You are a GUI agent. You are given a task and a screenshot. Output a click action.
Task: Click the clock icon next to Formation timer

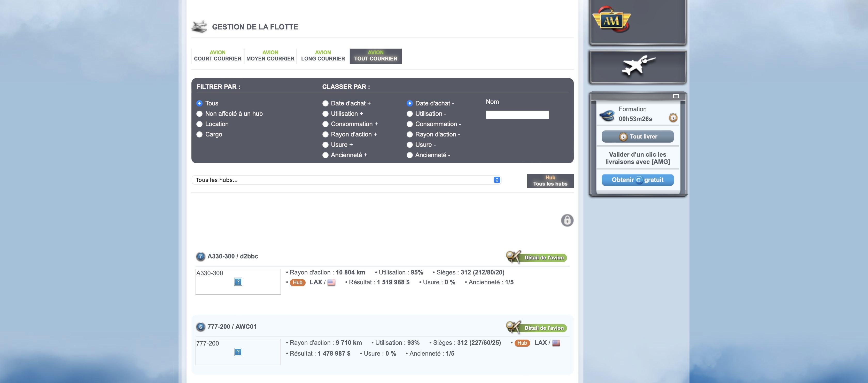coord(673,117)
